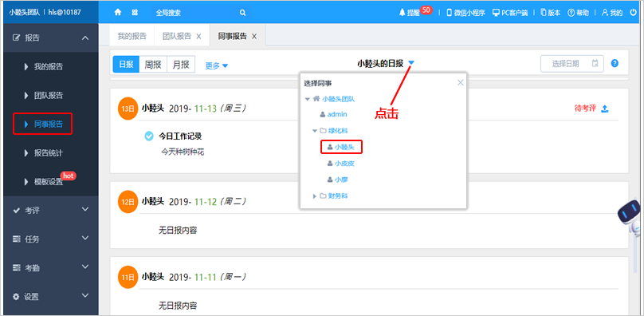Open 报告统计 in sidebar
The width and height of the screenshot is (644, 316).
pyautogui.click(x=49, y=153)
